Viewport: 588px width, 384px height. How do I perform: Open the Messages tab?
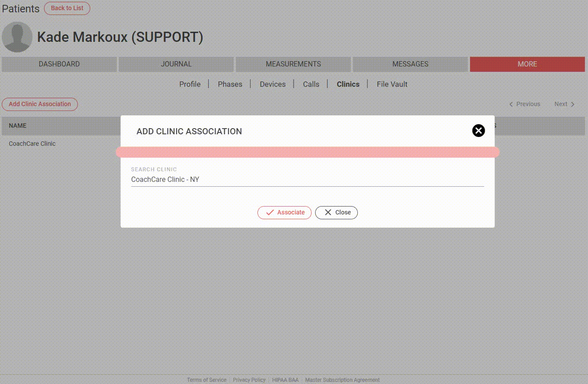click(410, 64)
